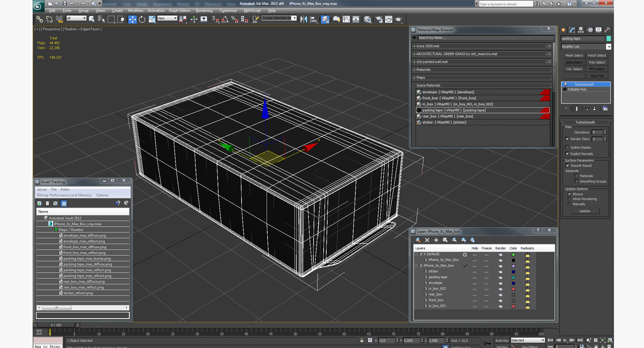Screen dimensions: 644x348
Task: Select the Select and Move tool
Action: point(132,19)
